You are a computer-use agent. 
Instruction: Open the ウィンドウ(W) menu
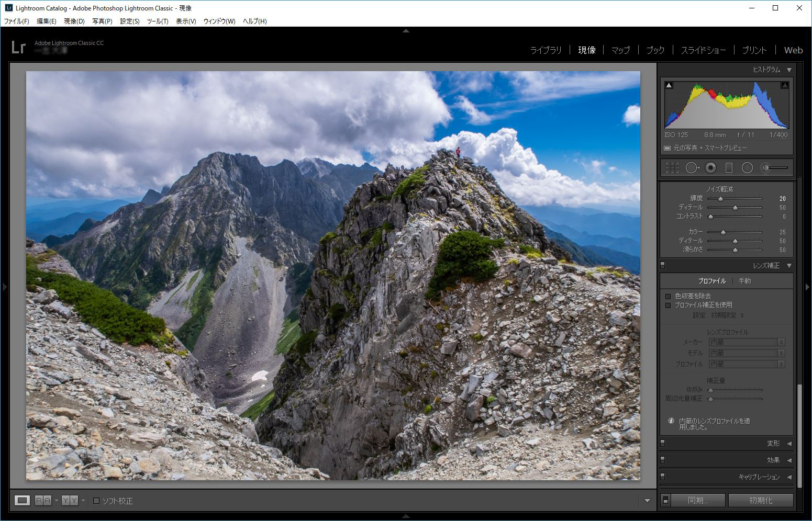click(219, 21)
